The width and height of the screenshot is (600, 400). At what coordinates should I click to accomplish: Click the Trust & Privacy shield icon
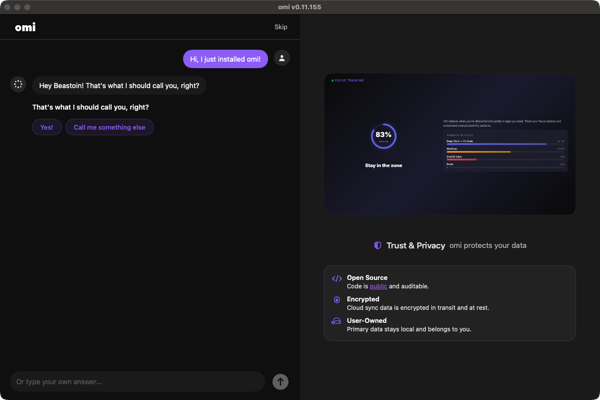(378, 245)
